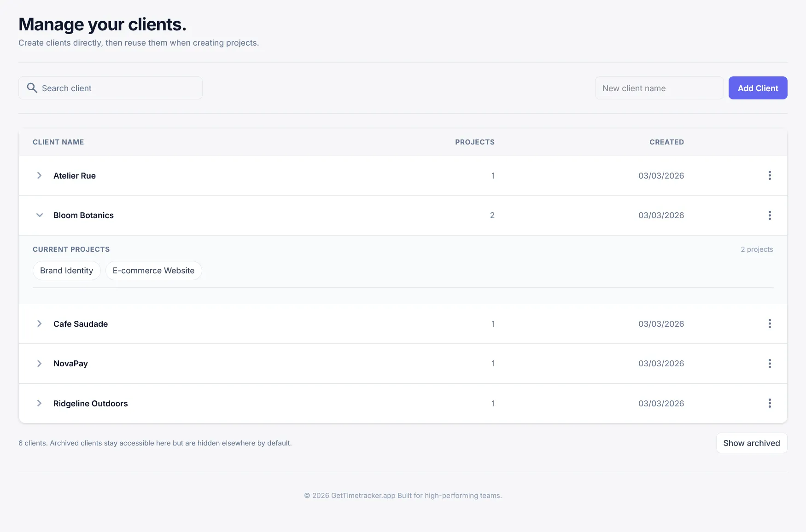Expand the Cafe Saudade client row
Viewport: 806px width, 532px height.
39,324
